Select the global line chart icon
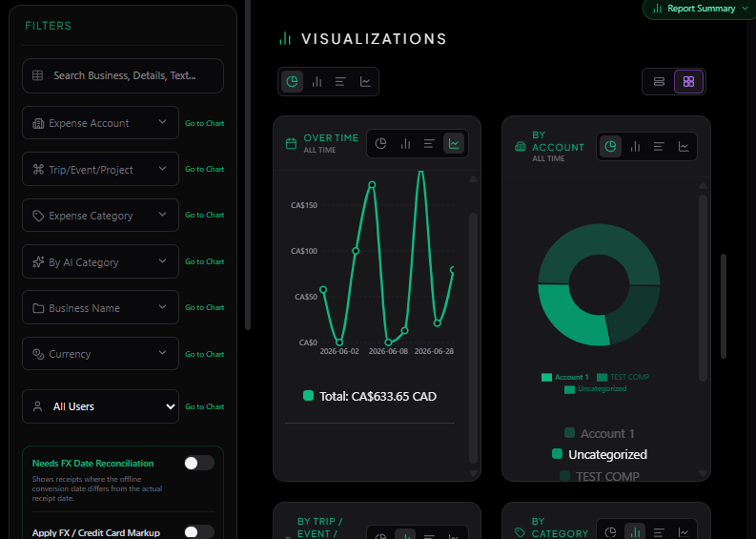The height and width of the screenshot is (539, 756). point(365,81)
